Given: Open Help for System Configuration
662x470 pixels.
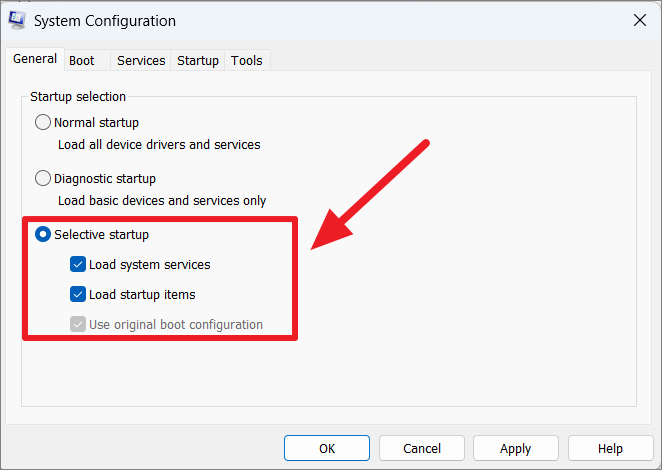Looking at the screenshot, I should 610,448.
